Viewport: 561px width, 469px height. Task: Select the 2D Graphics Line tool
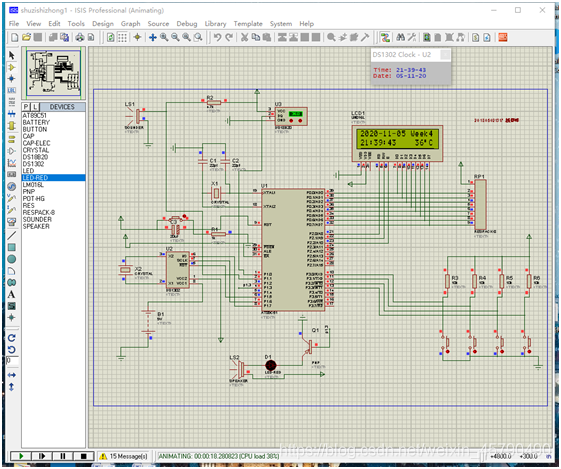[11, 235]
